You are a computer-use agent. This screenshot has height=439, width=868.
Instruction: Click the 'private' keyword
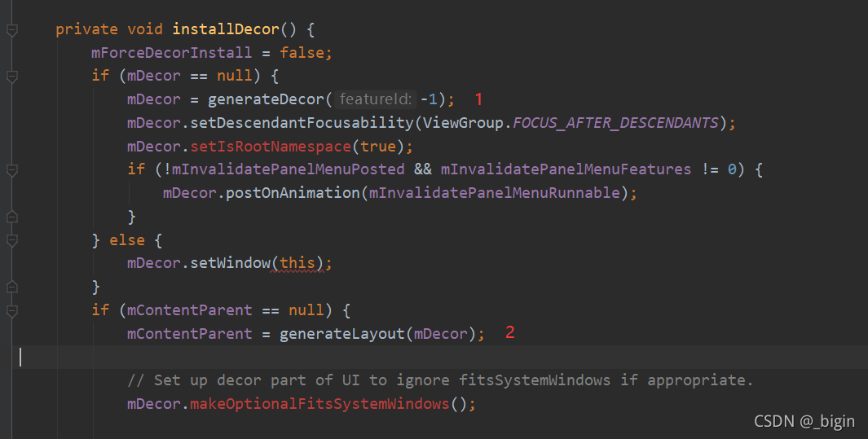[x=86, y=29]
